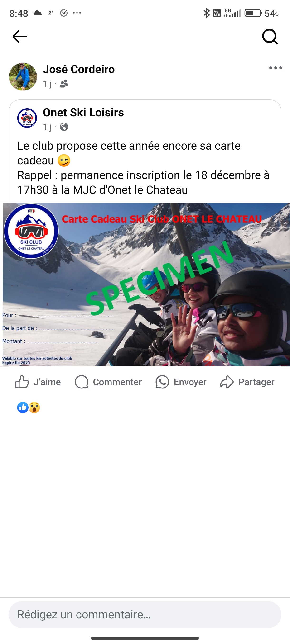Tap the shared post text about carte cadeau
Screen dimensions: 290x644
(x=143, y=168)
